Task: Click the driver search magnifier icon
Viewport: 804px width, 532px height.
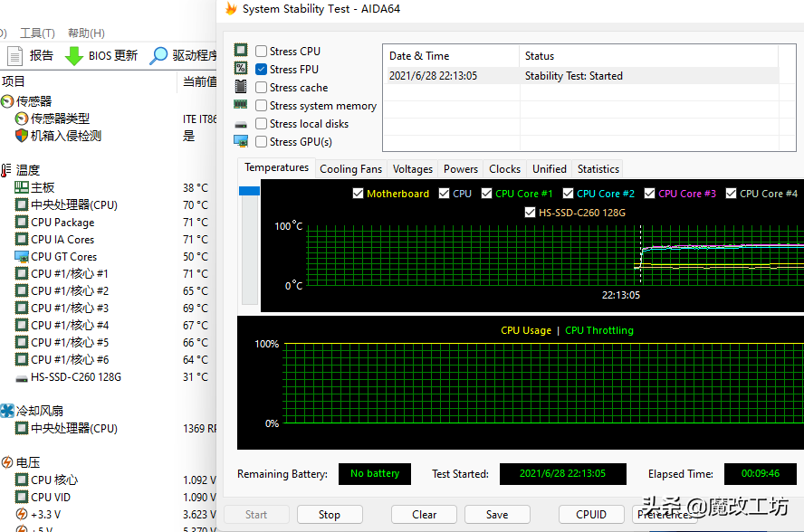Action: [158, 56]
